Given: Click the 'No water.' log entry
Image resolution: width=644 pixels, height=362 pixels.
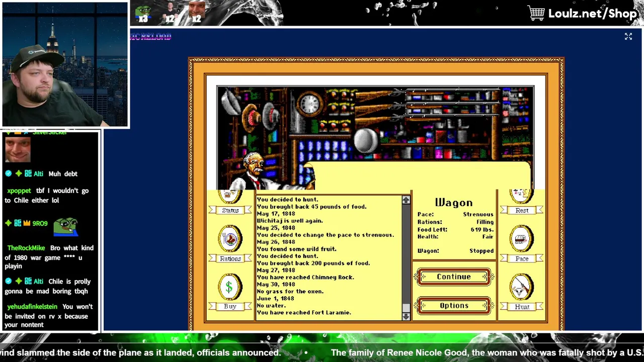Looking at the screenshot, I should [271, 305].
